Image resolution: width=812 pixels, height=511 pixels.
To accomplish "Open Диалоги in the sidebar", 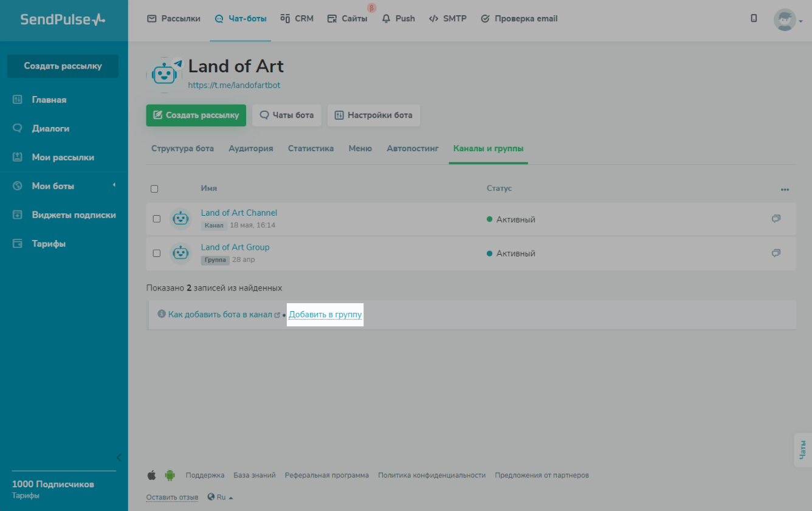I will click(50, 128).
